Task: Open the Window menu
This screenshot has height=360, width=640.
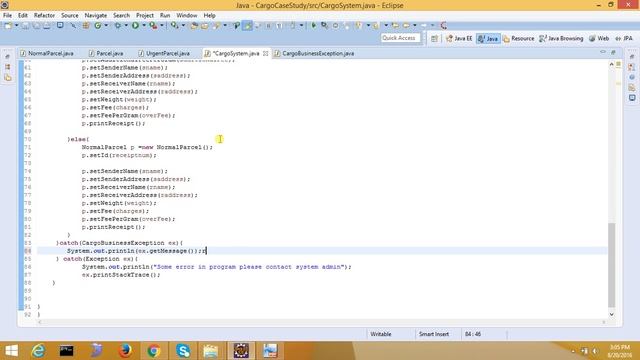Action: click(x=187, y=15)
